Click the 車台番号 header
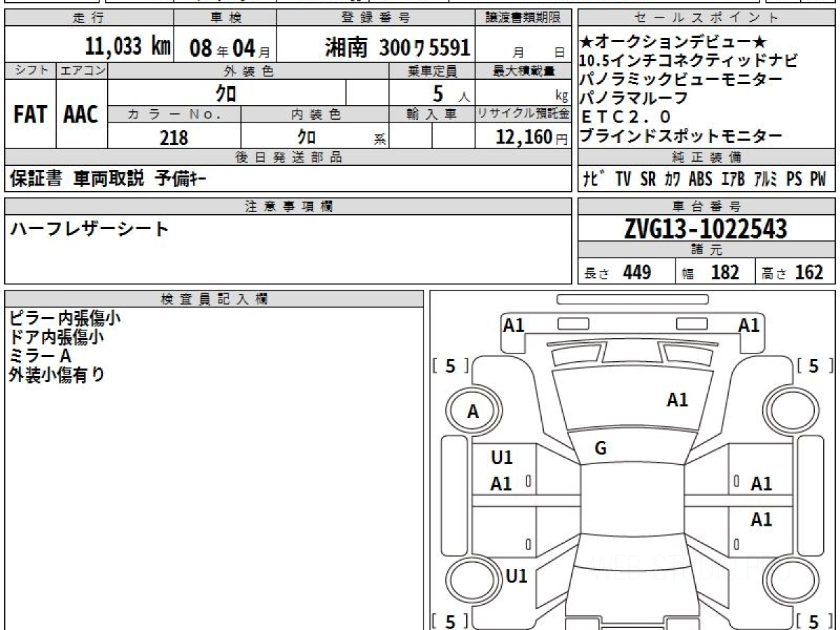 point(706,206)
